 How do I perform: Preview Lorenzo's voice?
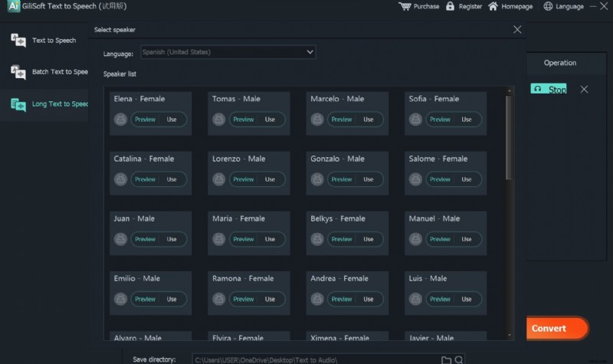point(244,179)
